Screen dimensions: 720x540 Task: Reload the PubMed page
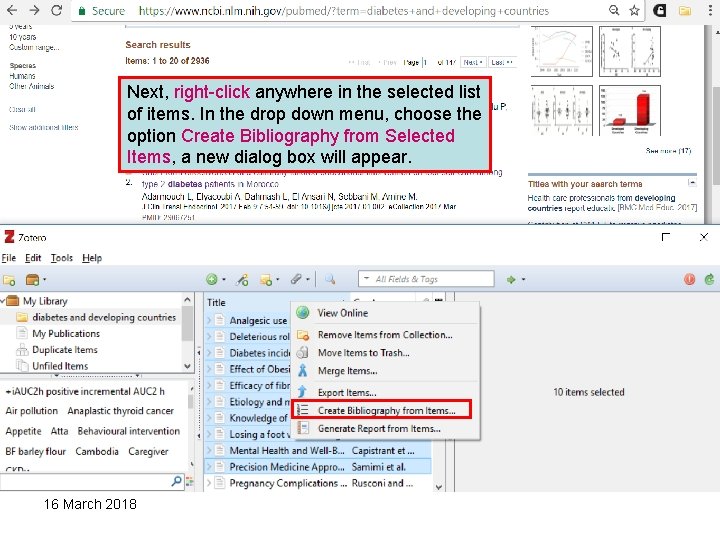click(56, 10)
